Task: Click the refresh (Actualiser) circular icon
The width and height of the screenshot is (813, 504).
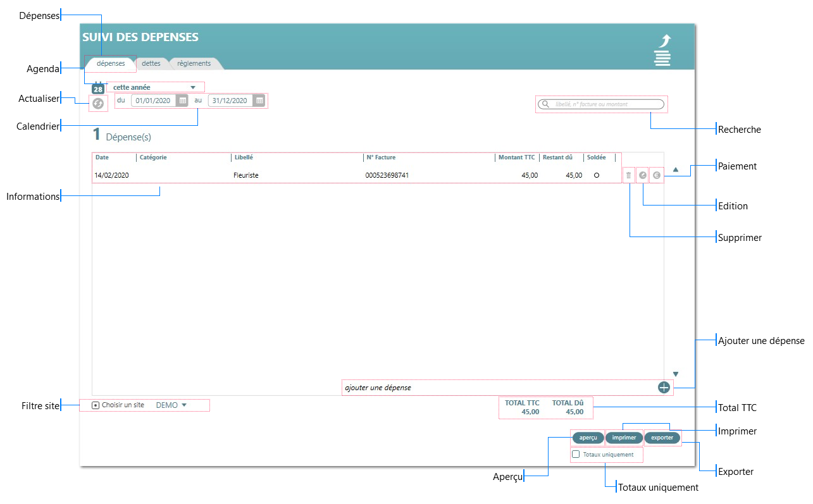Action: (98, 103)
